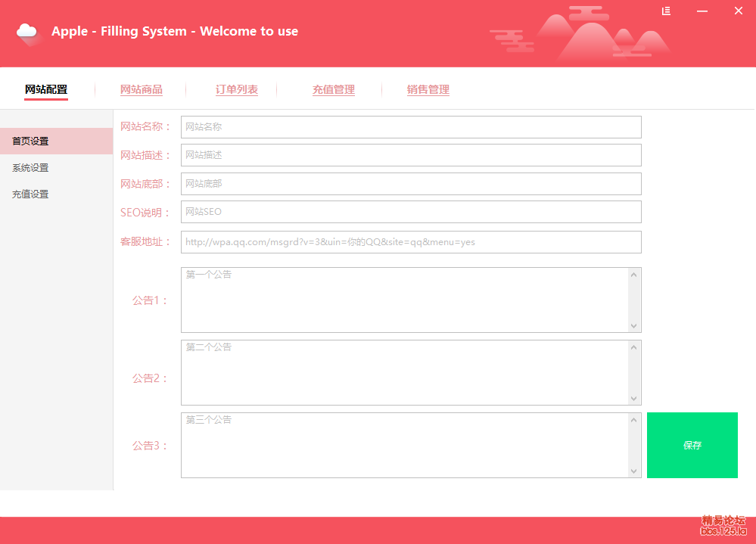Focus the 网站名称 input field
The height and width of the screenshot is (544, 756).
[411, 127]
